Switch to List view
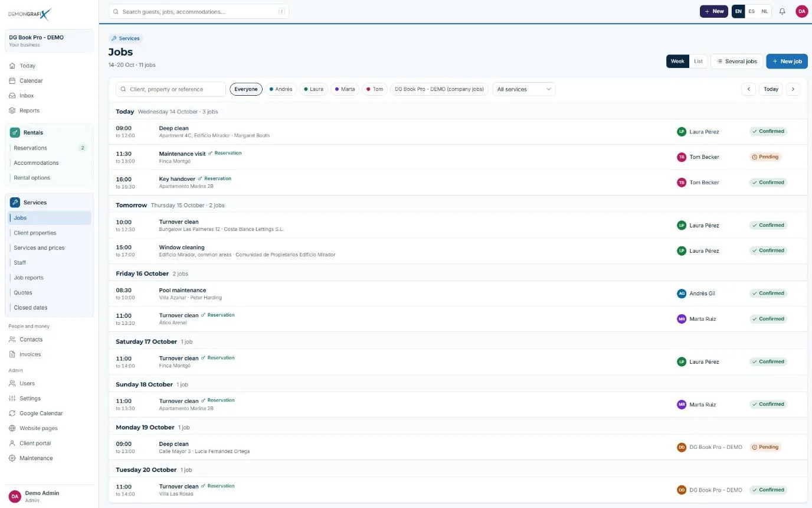Viewport: 812px width, 508px height. click(x=698, y=61)
